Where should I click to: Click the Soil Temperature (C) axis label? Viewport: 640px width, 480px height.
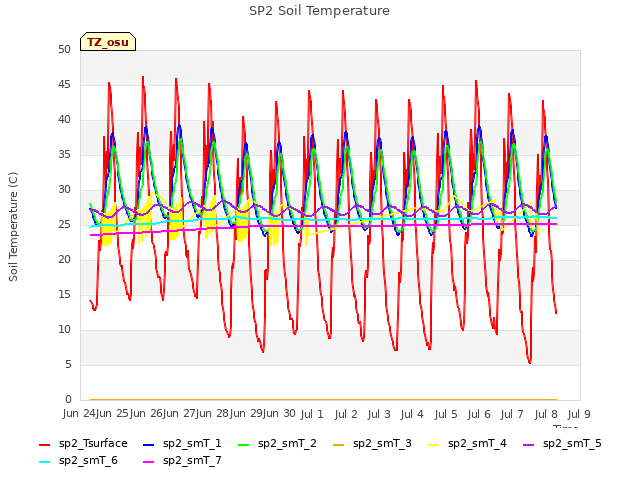tap(13, 227)
